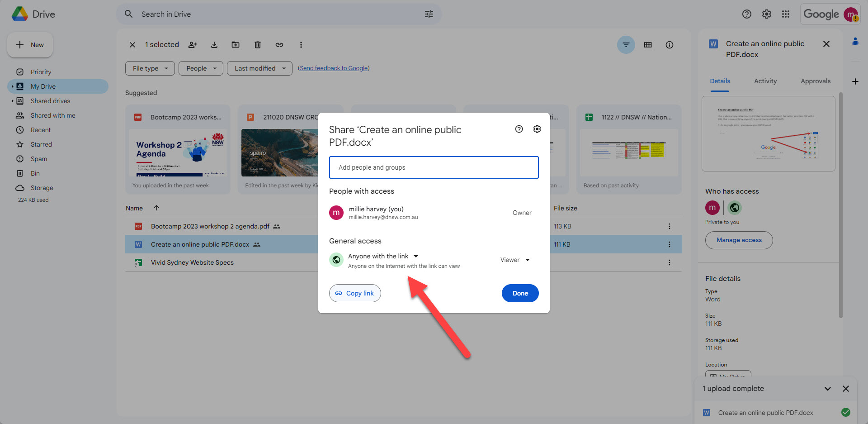Open Bin in sidebar
Viewport: 868px width, 424px height.
(58, 173)
